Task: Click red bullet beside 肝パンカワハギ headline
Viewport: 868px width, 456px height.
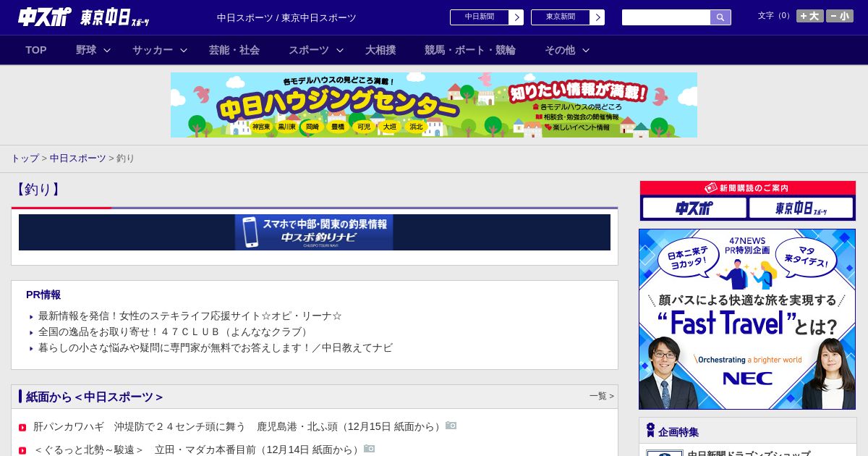Action: [22, 427]
